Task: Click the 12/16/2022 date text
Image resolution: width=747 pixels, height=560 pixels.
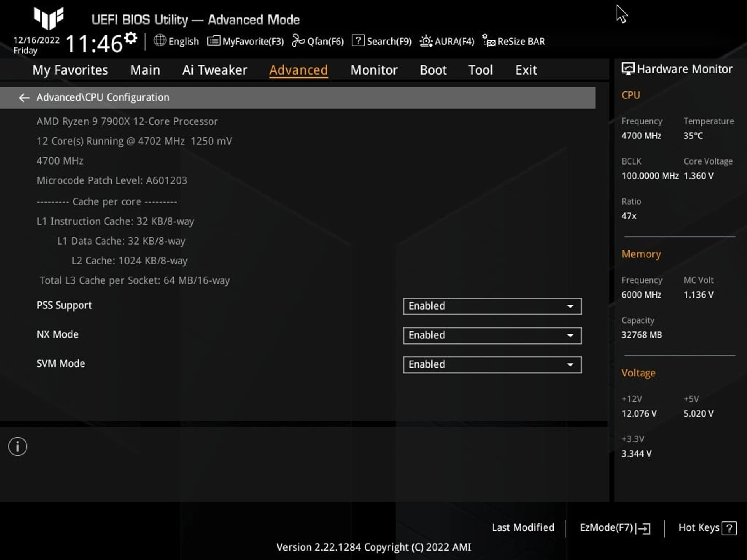Action: [36, 40]
